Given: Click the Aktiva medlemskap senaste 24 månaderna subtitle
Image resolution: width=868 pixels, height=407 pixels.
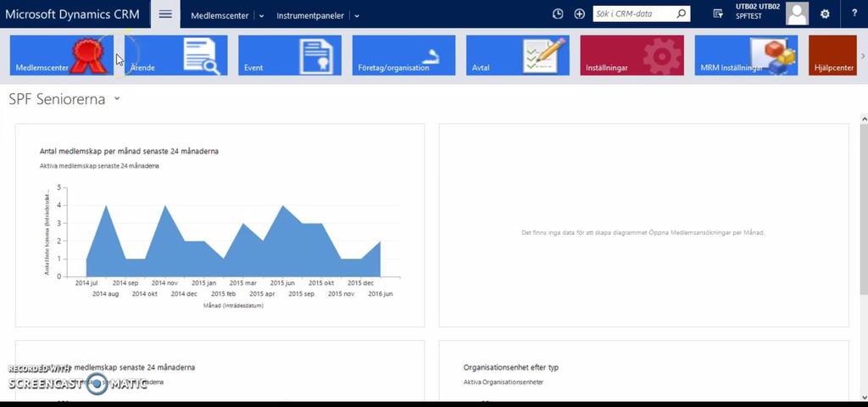Looking at the screenshot, I should pos(99,166).
